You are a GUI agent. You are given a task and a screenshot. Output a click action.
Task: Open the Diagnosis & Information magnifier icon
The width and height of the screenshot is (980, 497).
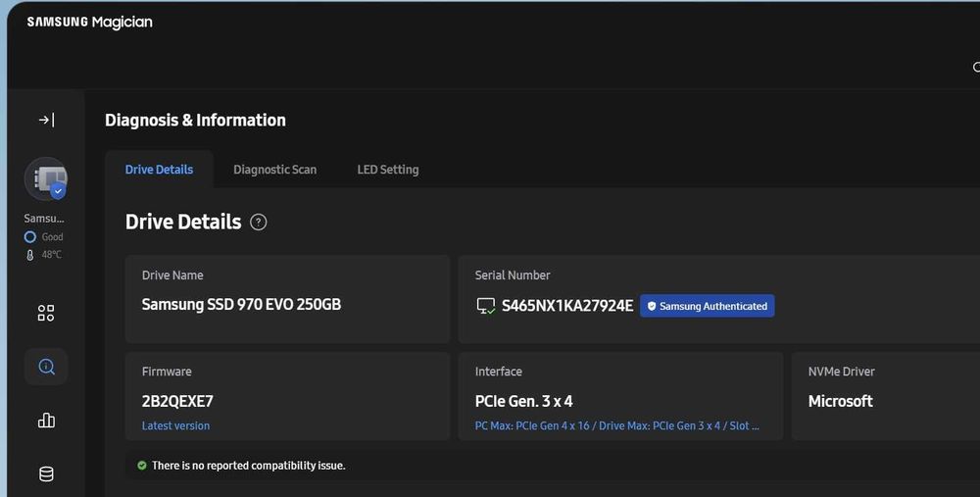[x=46, y=367]
